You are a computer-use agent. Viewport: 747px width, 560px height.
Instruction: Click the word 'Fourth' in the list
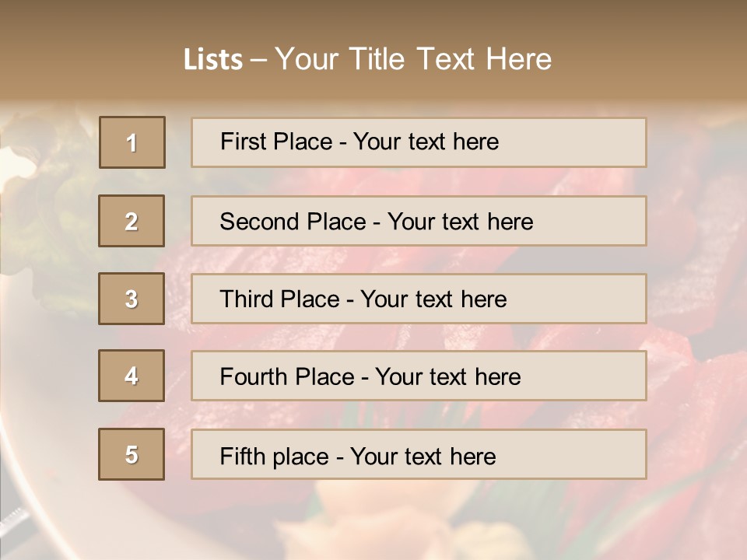pos(251,377)
